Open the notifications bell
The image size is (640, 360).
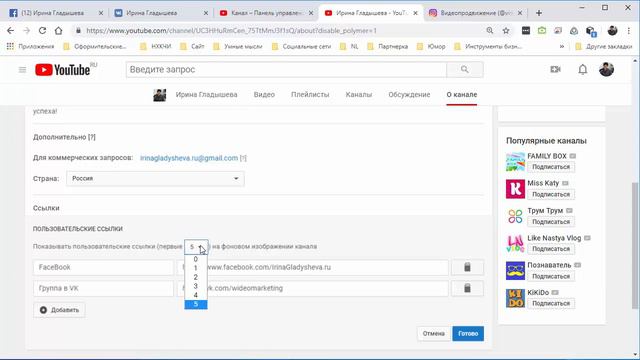pyautogui.click(x=582, y=69)
